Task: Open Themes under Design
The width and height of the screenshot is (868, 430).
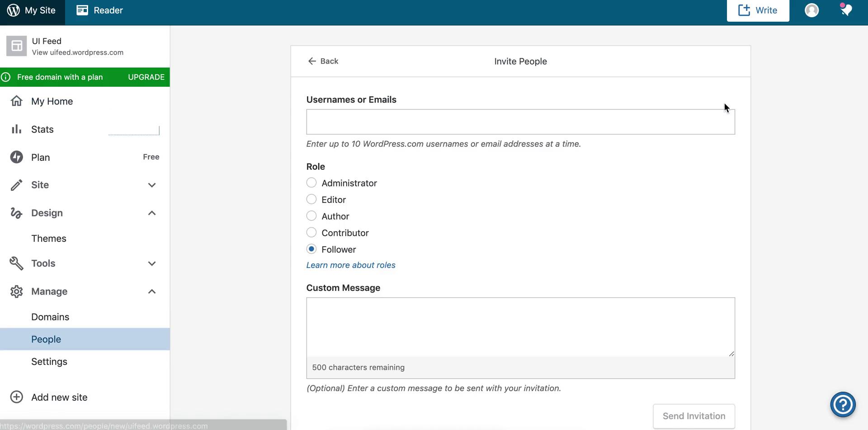Action: pos(49,238)
